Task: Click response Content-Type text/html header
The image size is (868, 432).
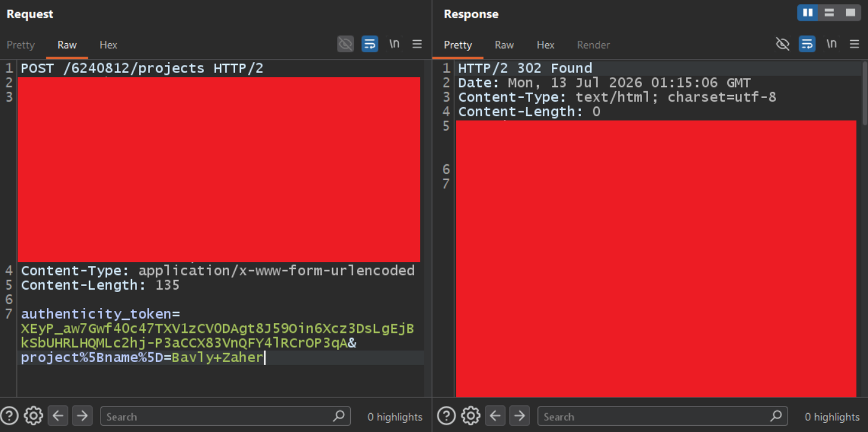Action: point(617,97)
